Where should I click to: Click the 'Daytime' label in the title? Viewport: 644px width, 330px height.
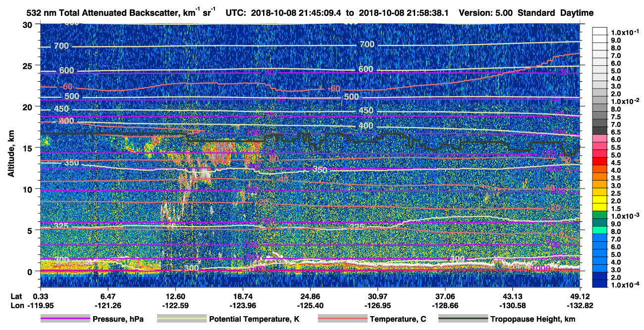coord(577,13)
